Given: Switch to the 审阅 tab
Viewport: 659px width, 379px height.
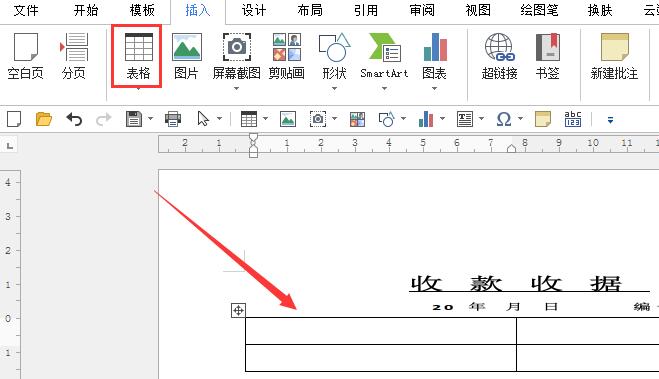Looking at the screenshot, I should click(x=422, y=10).
